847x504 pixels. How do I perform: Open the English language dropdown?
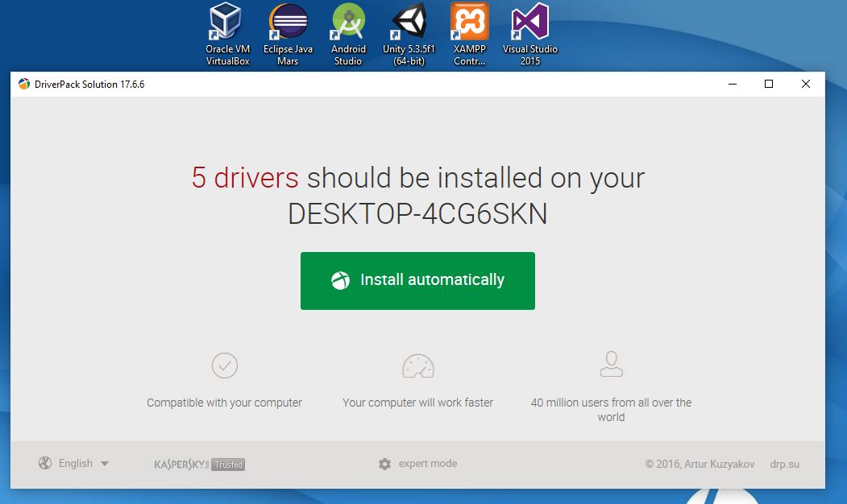click(x=83, y=463)
